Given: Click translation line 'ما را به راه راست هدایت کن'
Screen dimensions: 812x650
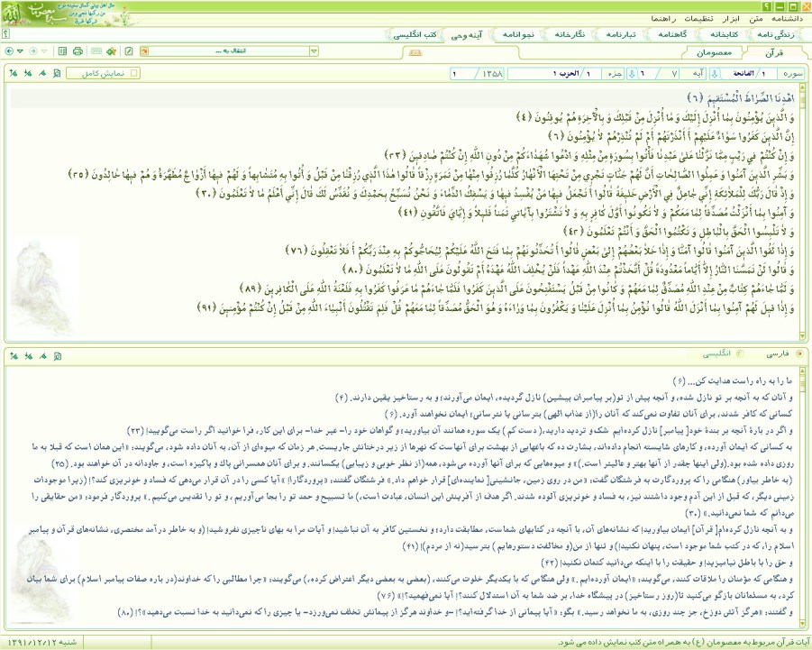Looking at the screenshot, I should point(741,381).
